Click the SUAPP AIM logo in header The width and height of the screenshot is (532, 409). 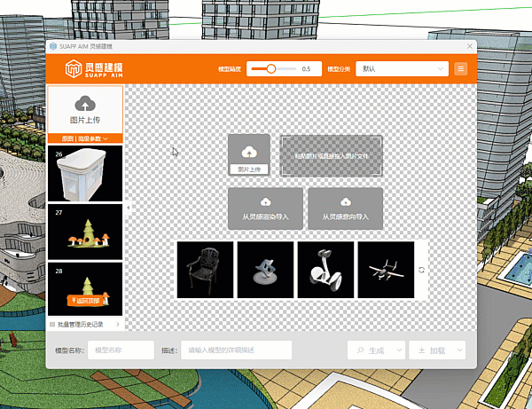click(x=91, y=68)
